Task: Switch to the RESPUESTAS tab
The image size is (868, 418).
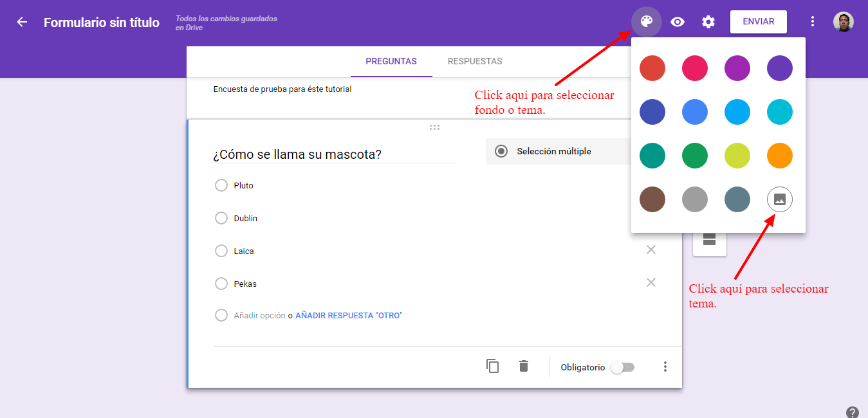Action: pyautogui.click(x=475, y=62)
